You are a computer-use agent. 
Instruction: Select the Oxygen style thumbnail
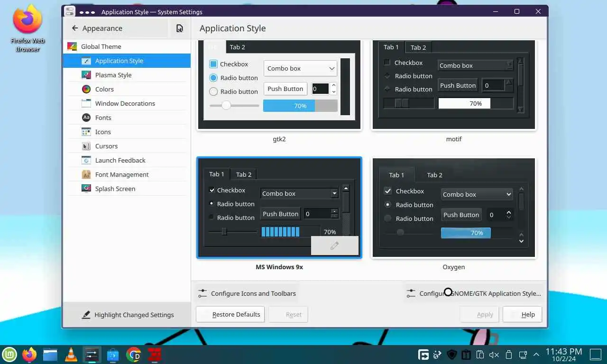coord(454,208)
